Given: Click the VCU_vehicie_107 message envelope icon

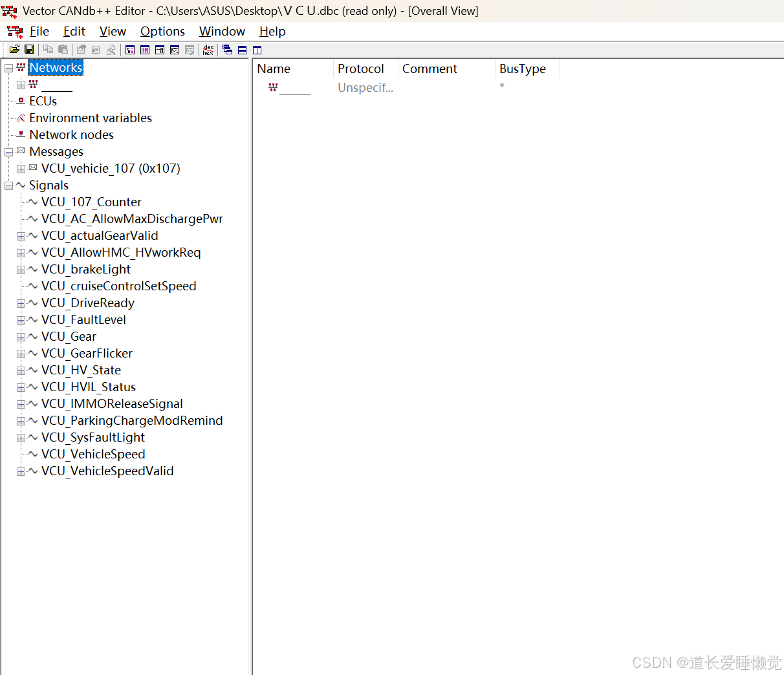Looking at the screenshot, I should pyautogui.click(x=33, y=167).
